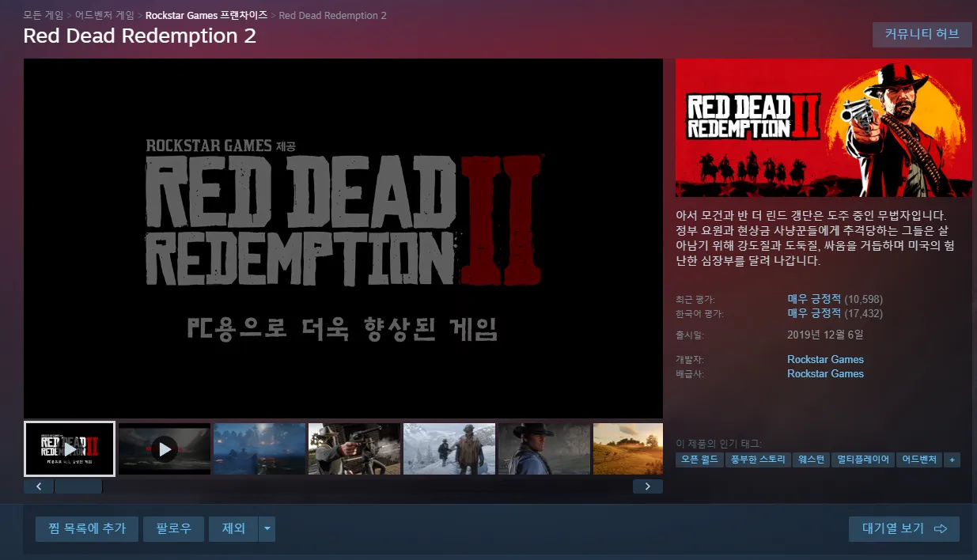The width and height of the screenshot is (977, 560).
Task: Add game via 찜 목록에 추가 button
Action: [87, 529]
